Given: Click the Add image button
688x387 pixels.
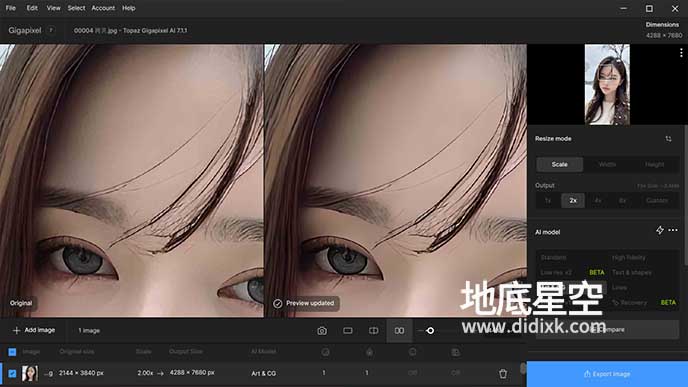Looking at the screenshot, I should pos(34,330).
